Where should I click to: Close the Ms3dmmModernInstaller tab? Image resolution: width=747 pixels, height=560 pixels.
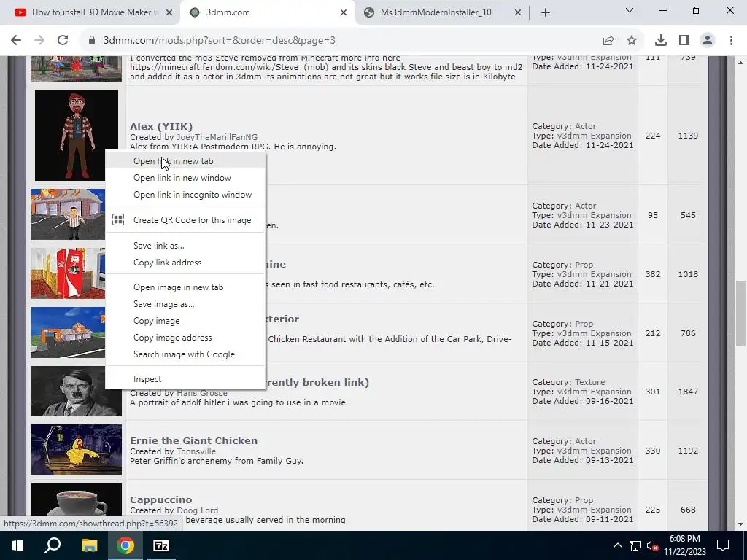tap(518, 12)
